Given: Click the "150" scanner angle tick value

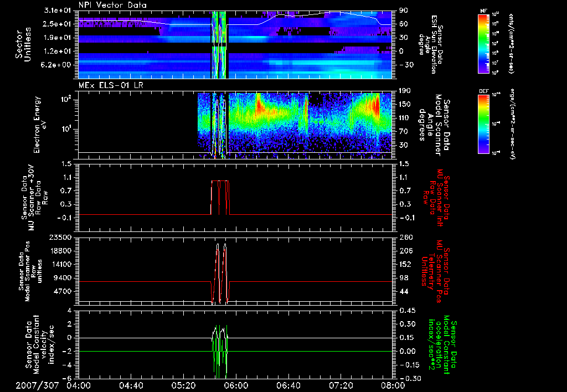Looking at the screenshot, I should (405, 105).
